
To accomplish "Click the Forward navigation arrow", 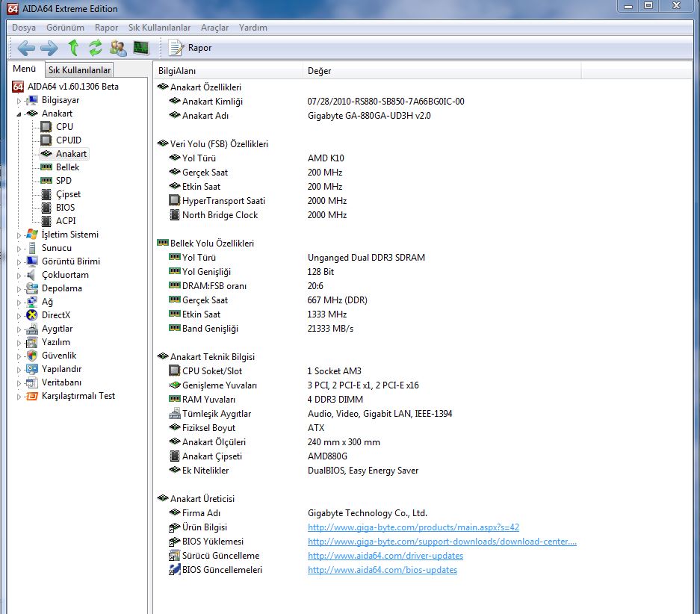I will [x=49, y=48].
